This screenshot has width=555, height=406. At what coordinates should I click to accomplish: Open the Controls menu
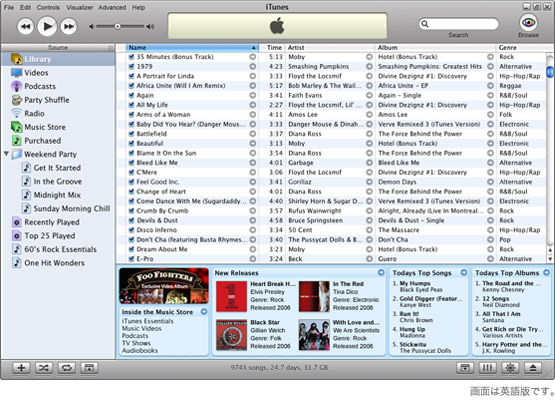pyautogui.click(x=48, y=7)
